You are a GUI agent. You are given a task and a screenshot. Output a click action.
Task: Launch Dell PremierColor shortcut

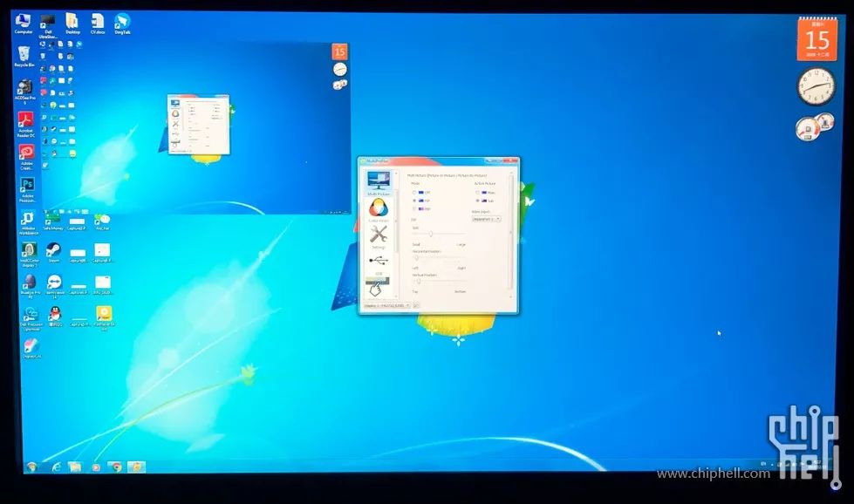point(31,319)
